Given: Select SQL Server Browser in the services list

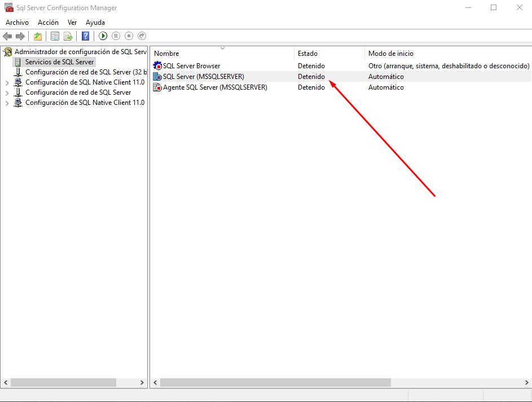Looking at the screenshot, I should [192, 65].
